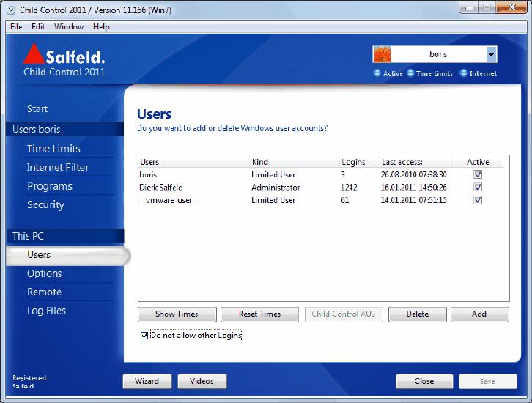Uncheck Do not allow other Logins
This screenshot has width=532, height=403.
(x=144, y=335)
